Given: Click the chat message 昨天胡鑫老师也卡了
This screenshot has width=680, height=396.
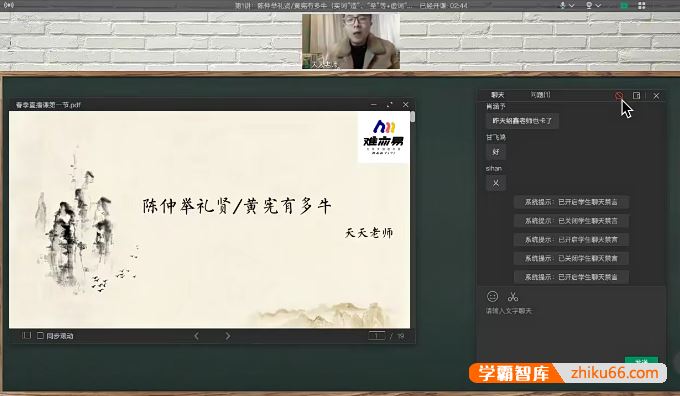Looking at the screenshot, I should pyautogui.click(x=522, y=121).
